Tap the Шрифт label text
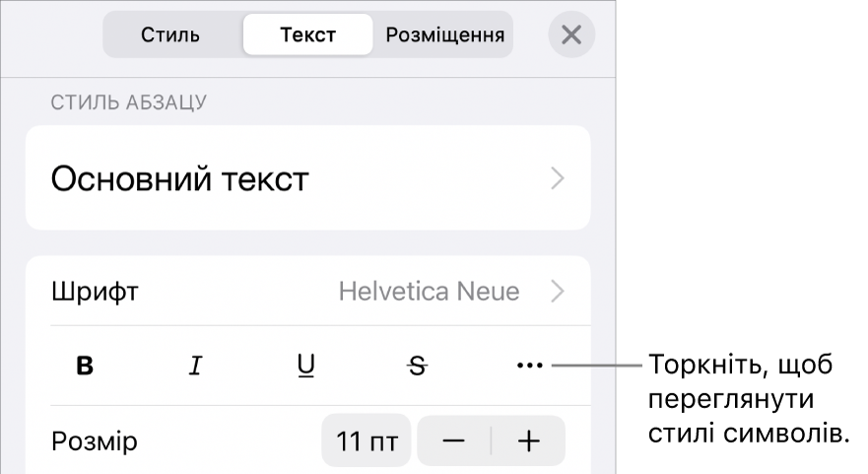 (95, 292)
